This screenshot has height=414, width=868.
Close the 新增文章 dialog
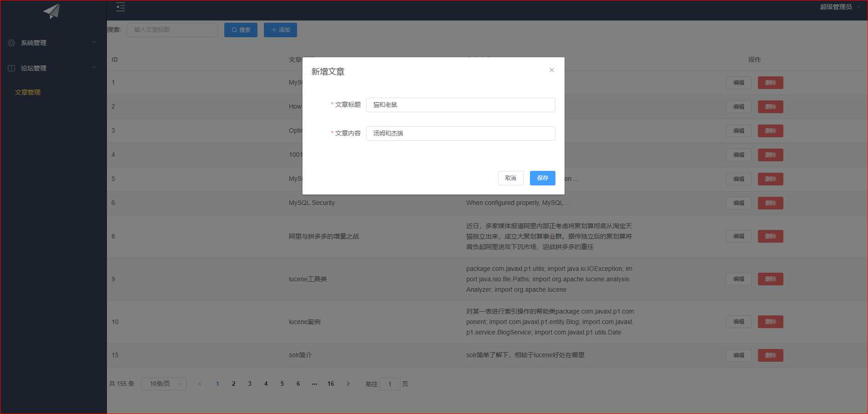pyautogui.click(x=551, y=70)
